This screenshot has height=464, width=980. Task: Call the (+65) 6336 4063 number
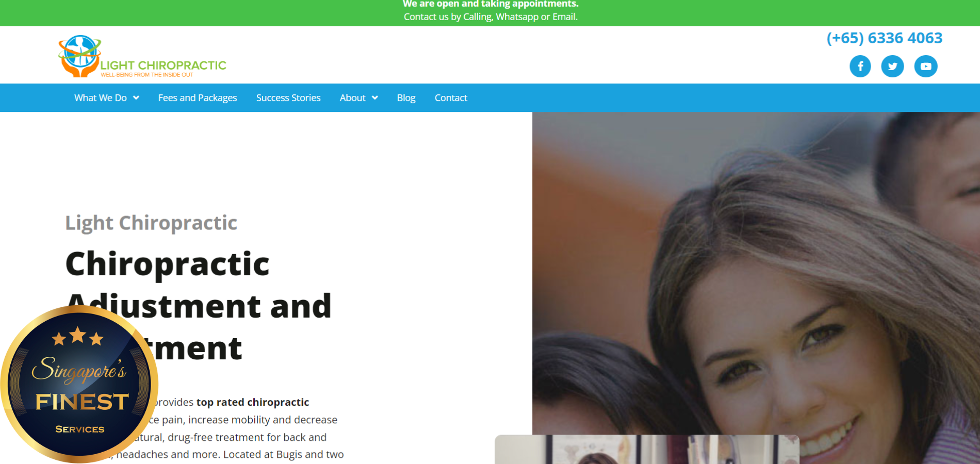[884, 38]
